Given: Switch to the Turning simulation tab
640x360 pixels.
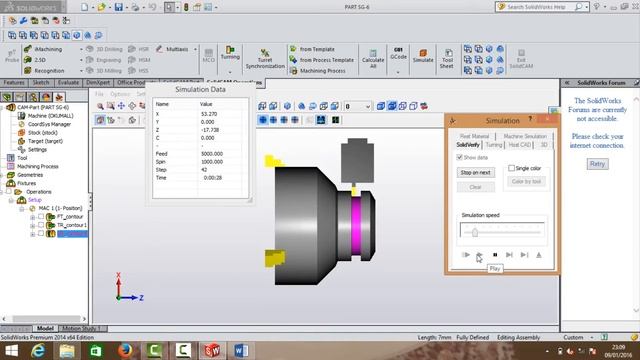Looking at the screenshot, I should [493, 144].
